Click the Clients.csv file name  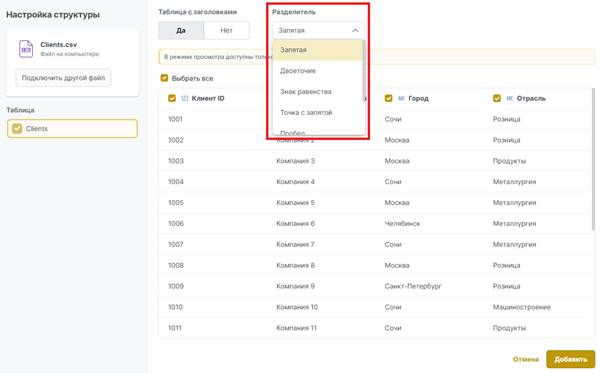coord(59,45)
